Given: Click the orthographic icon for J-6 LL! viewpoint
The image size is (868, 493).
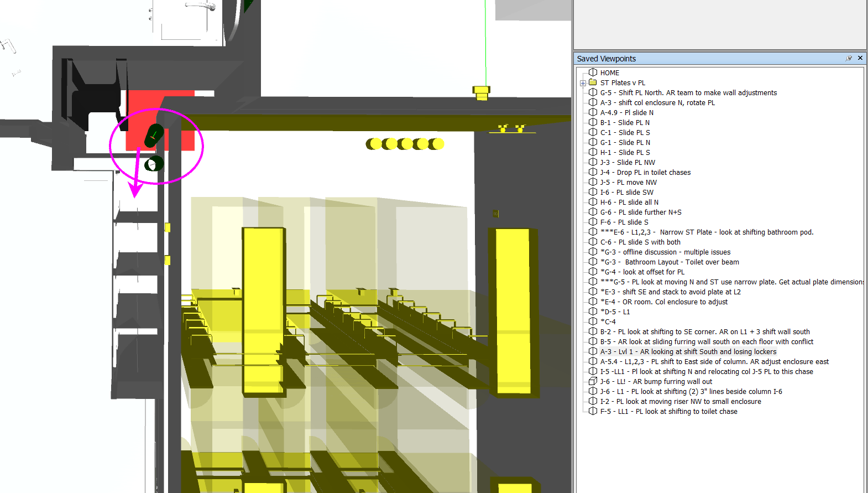Looking at the screenshot, I should tap(593, 381).
